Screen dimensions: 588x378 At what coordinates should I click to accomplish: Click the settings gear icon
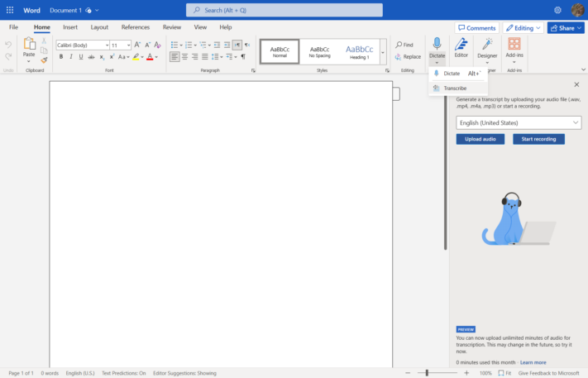point(557,10)
